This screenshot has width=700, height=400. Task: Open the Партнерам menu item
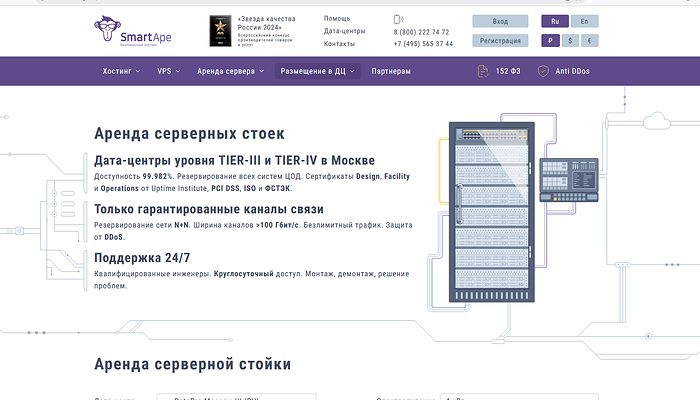click(x=391, y=71)
